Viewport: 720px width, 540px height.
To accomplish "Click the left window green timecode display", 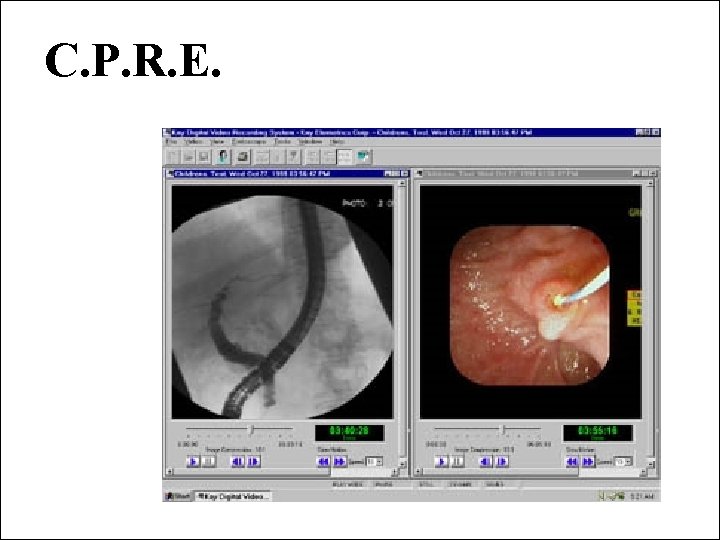I will pos(349,433).
